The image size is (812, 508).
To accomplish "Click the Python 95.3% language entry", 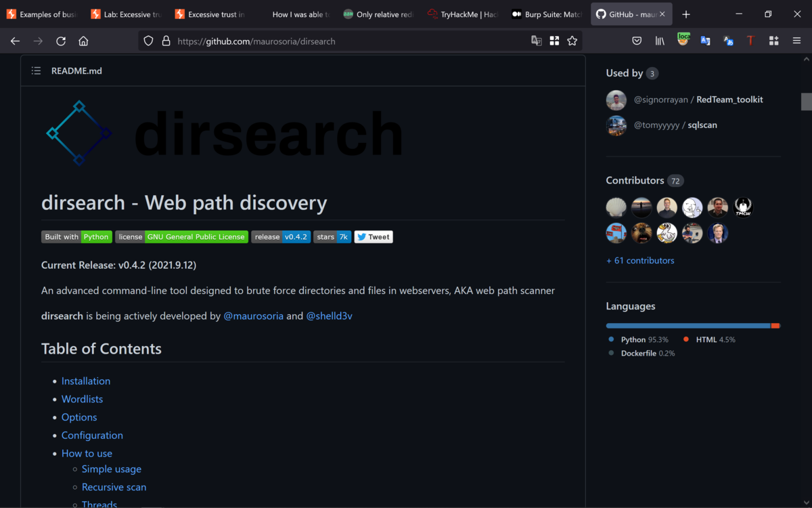I will [x=638, y=339].
